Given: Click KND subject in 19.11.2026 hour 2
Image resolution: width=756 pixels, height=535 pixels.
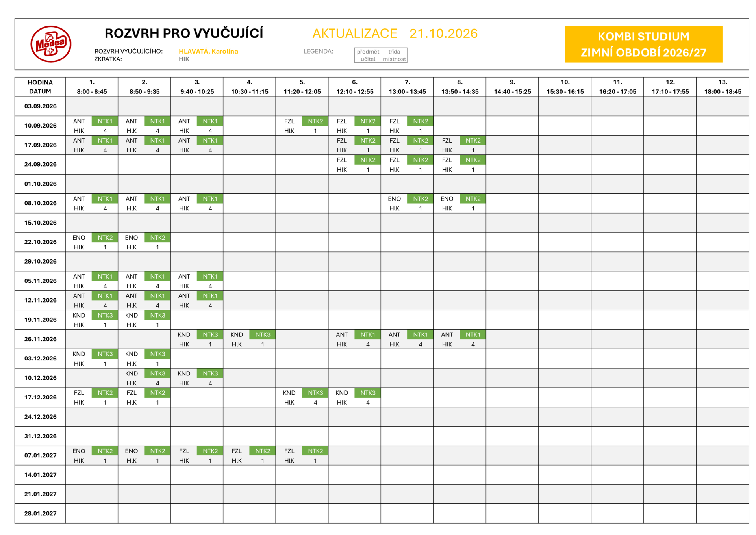Looking at the screenshot, I should pos(132,315).
